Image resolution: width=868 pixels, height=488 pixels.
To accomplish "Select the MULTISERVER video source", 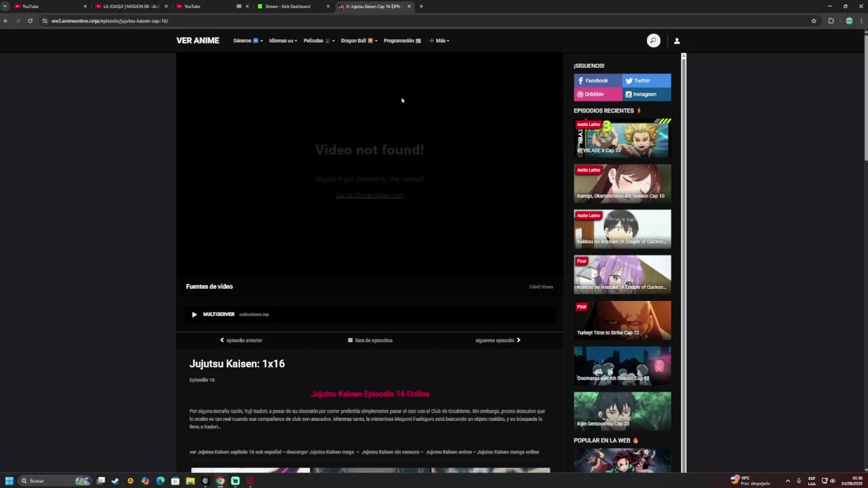I will [x=370, y=314].
